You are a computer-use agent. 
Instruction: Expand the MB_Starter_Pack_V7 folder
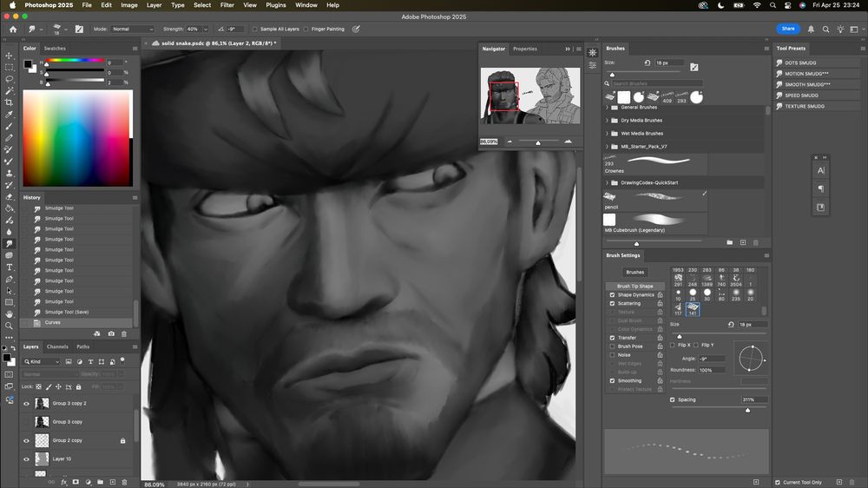pyautogui.click(x=608, y=147)
